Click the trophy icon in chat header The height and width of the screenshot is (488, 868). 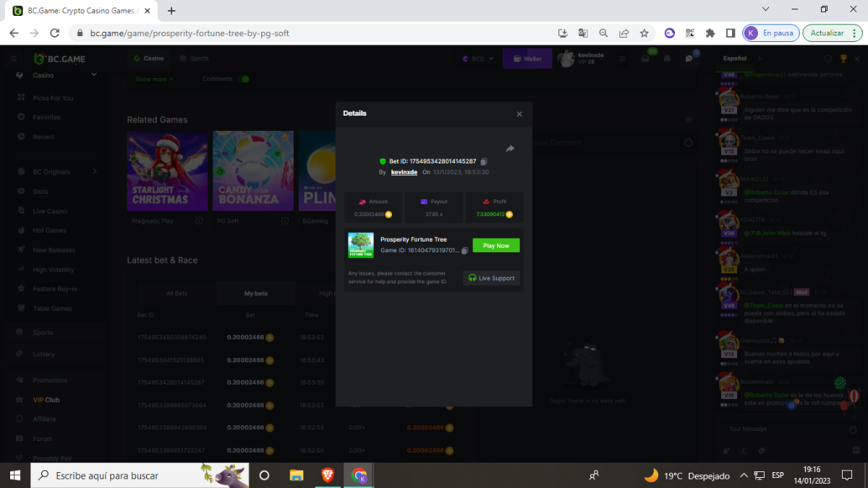843,59
